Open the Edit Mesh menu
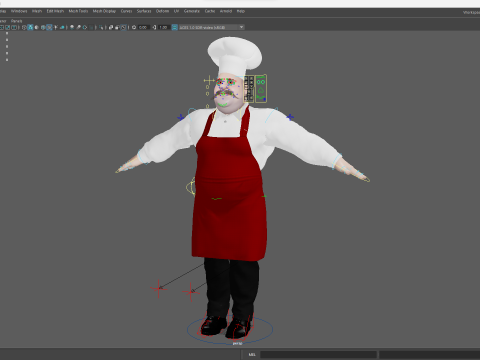Screen dimensions: 480x360 [55, 11]
